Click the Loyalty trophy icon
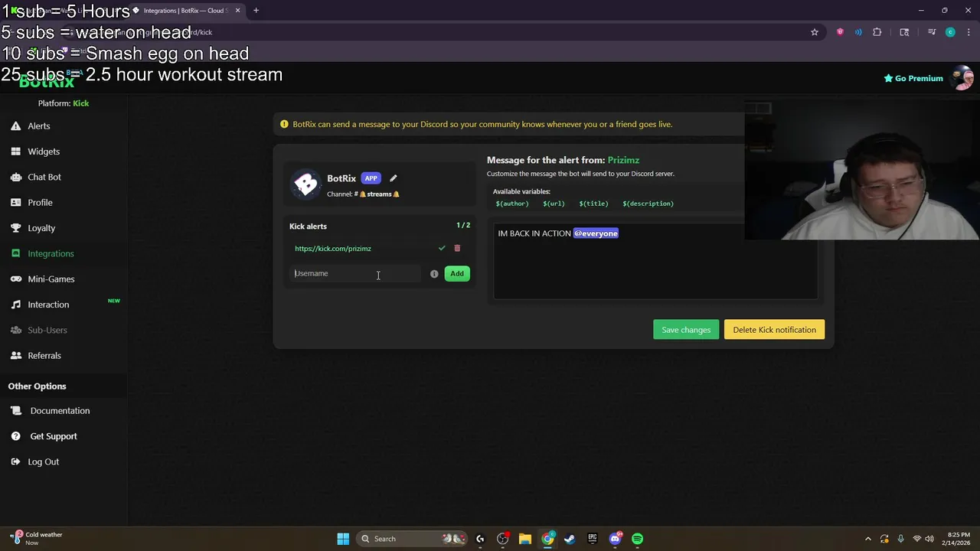The image size is (980, 551). [x=15, y=228]
